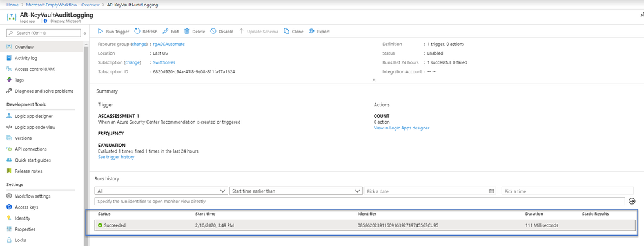Click the Disable icon in toolbar
This screenshot has height=246, width=644.
pos(213,32)
